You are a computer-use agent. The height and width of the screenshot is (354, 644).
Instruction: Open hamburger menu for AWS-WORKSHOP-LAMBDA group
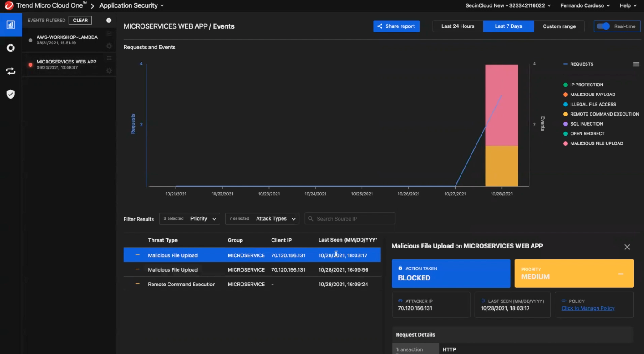109,34
